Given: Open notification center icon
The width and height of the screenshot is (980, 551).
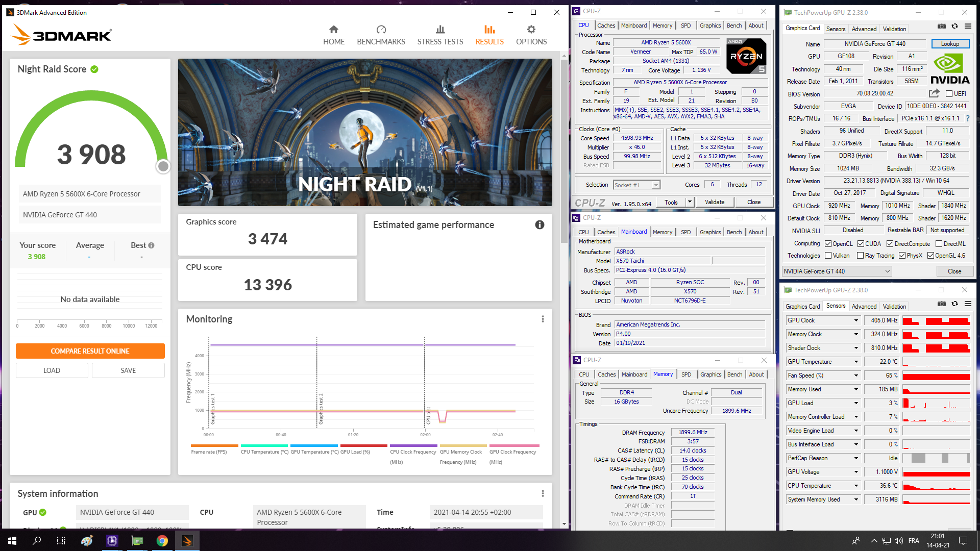Looking at the screenshot, I should (x=963, y=541).
